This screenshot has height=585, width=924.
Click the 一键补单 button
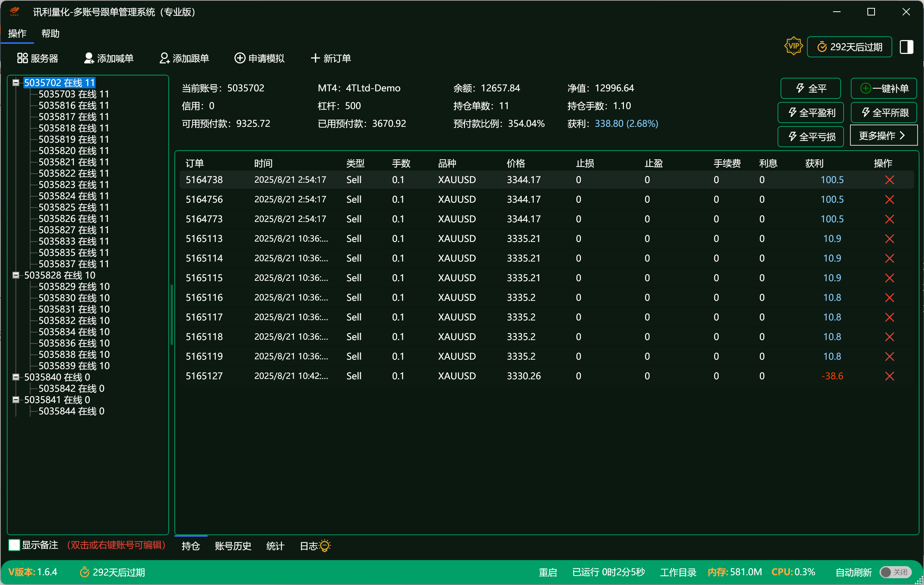[884, 89]
